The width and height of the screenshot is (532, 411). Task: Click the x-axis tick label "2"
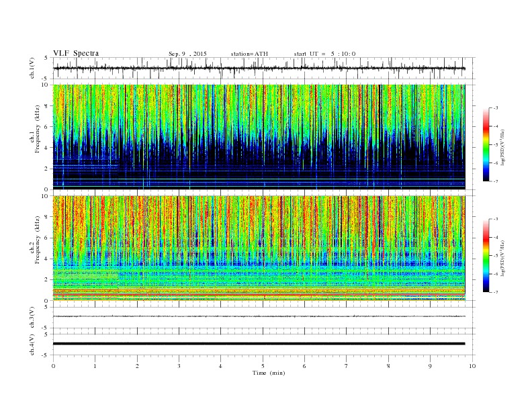click(x=137, y=366)
